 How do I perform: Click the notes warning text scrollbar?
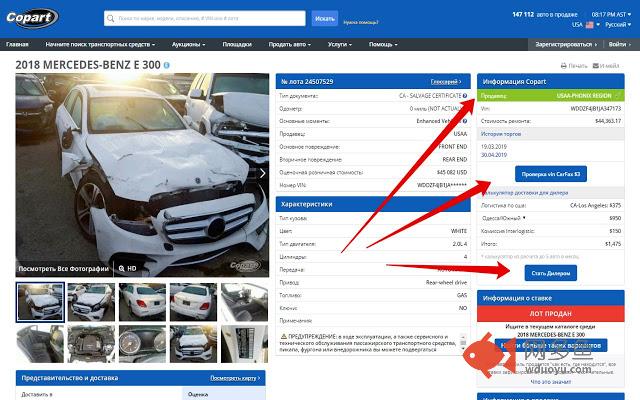[x=463, y=343]
